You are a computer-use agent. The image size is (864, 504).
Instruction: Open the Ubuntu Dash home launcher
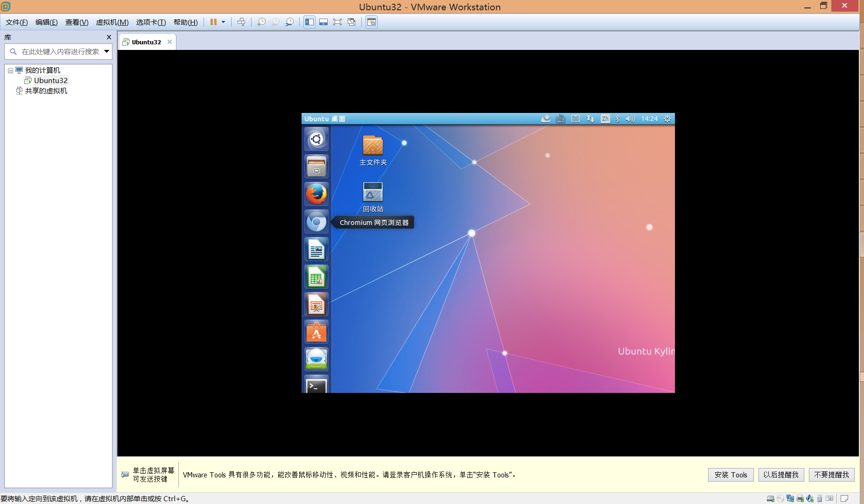[x=316, y=139]
